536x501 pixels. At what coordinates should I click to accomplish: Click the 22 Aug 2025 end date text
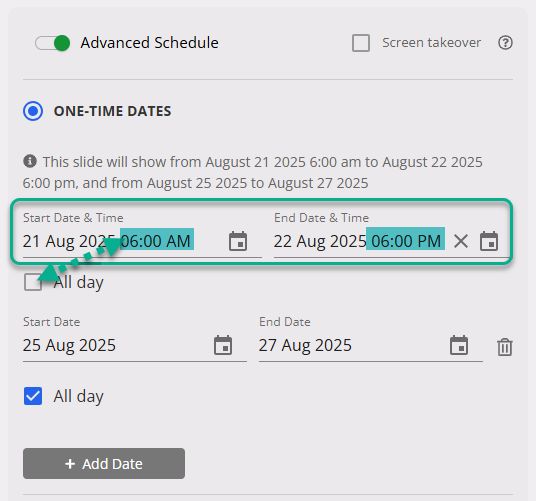[320, 241]
